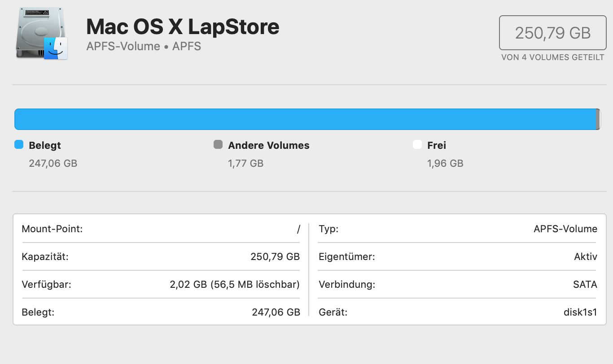The image size is (613, 364).
Task: Click the white Frei legend swatch
Action: pos(417,144)
